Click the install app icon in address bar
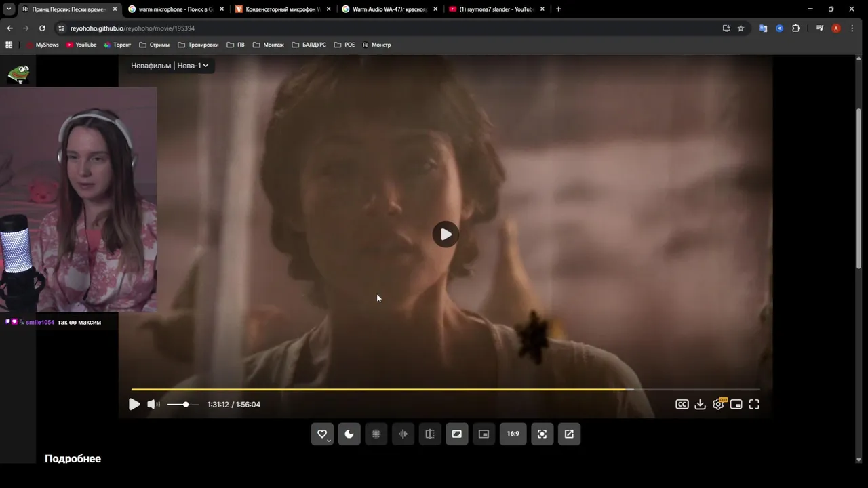 click(726, 28)
